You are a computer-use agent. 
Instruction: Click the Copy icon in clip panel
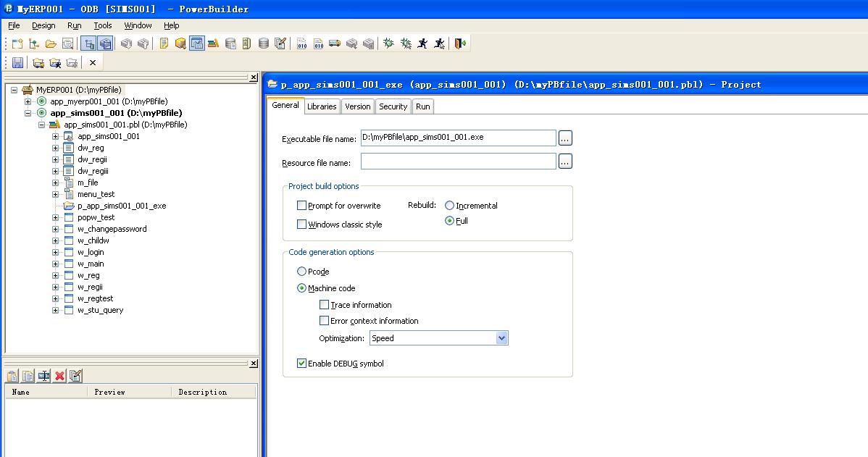28,376
